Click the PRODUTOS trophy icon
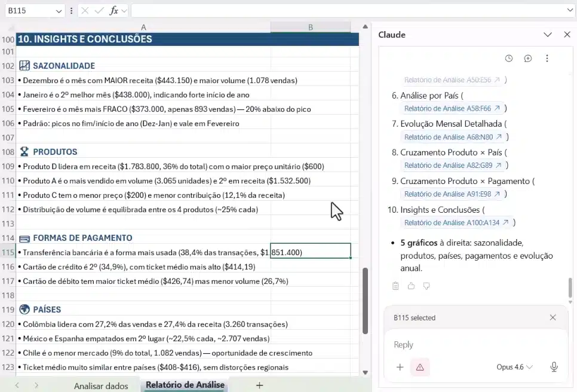Screen dimensions: 577x392 coord(24,152)
